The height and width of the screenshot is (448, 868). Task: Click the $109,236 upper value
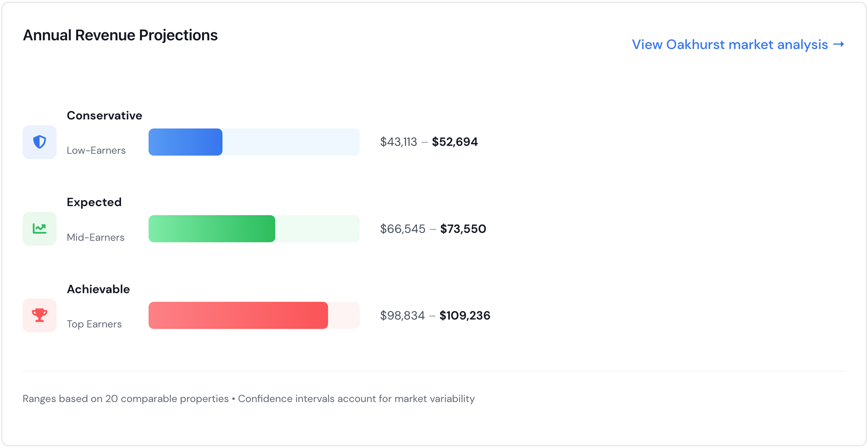(x=465, y=315)
